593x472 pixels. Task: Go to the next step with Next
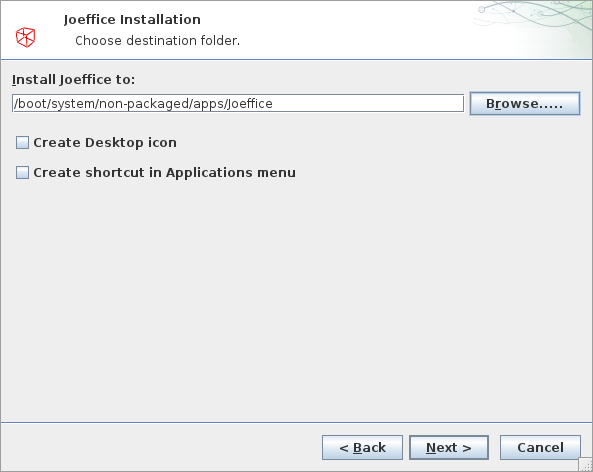[449, 447]
